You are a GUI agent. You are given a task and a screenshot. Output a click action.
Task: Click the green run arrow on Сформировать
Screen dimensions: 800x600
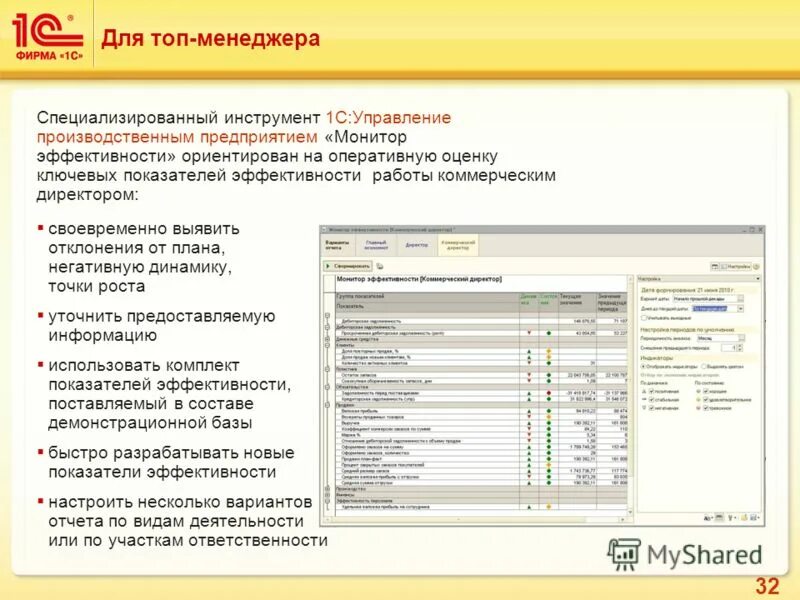327,265
